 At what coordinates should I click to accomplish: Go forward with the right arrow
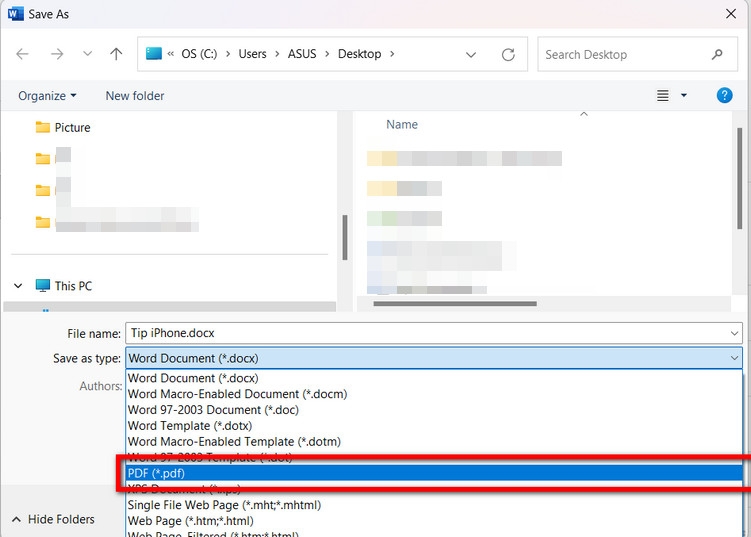tap(57, 54)
